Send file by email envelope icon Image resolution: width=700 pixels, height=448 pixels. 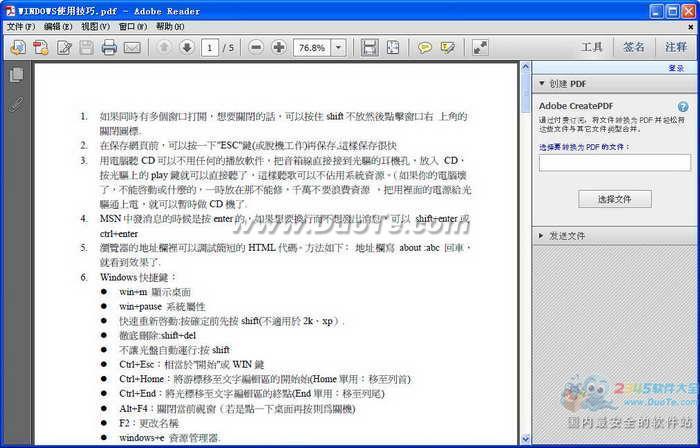[132, 47]
